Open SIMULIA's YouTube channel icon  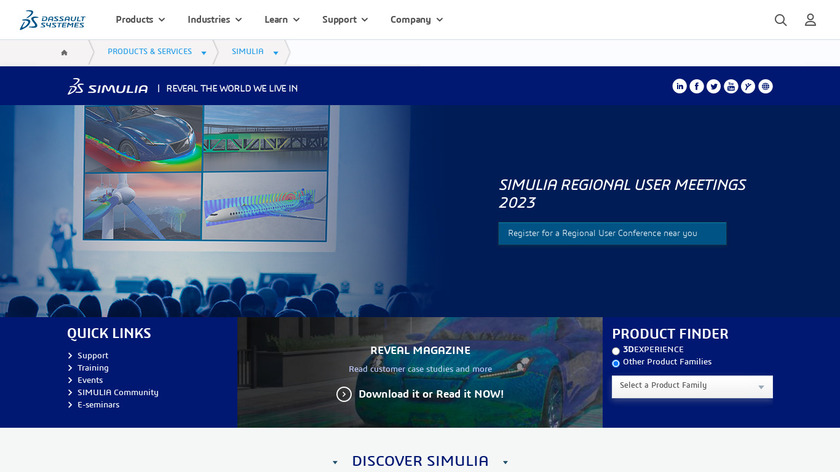pyautogui.click(x=731, y=86)
